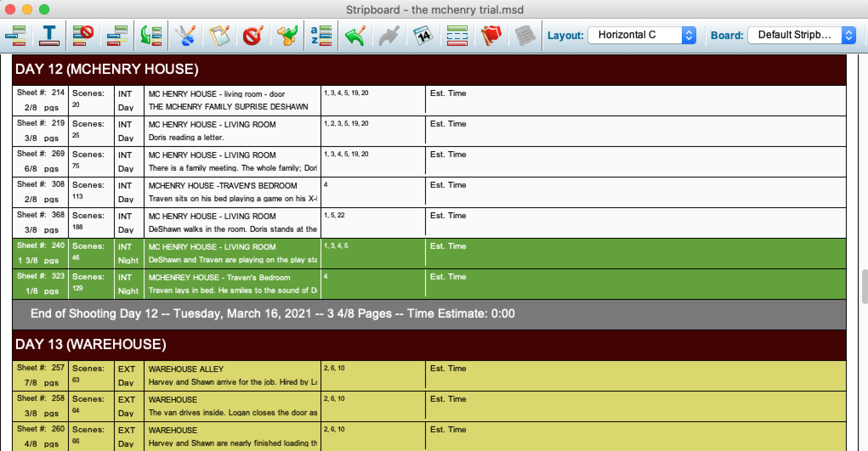This screenshot has height=451, width=868.
Task: Click the scissors cut strips icon
Action: click(x=185, y=35)
